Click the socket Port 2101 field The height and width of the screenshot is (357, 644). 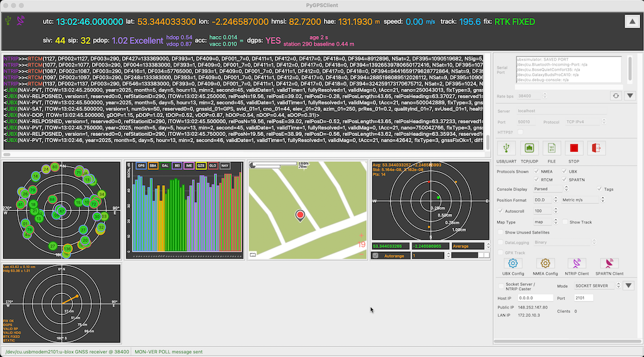[583, 298]
